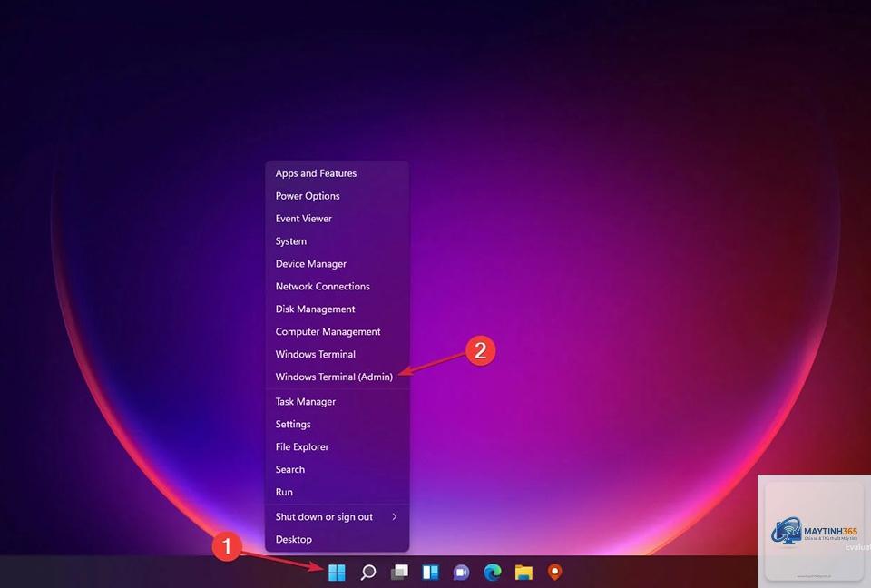The width and height of the screenshot is (871, 588).
Task: Choose Power Options in the context menu
Action: [338, 196]
